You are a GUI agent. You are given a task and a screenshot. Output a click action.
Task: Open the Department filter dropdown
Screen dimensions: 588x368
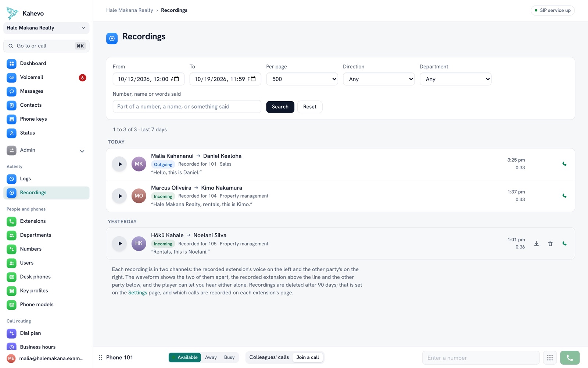(x=455, y=79)
